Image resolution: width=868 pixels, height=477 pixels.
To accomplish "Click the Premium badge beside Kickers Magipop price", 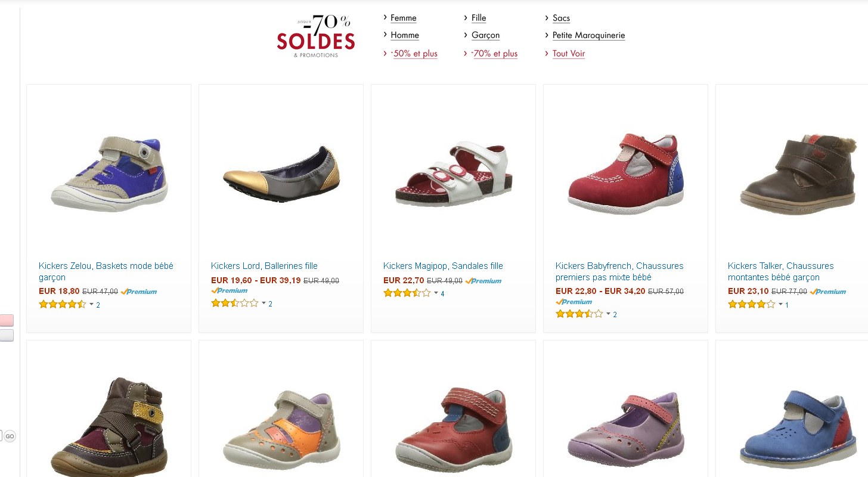I will [483, 281].
